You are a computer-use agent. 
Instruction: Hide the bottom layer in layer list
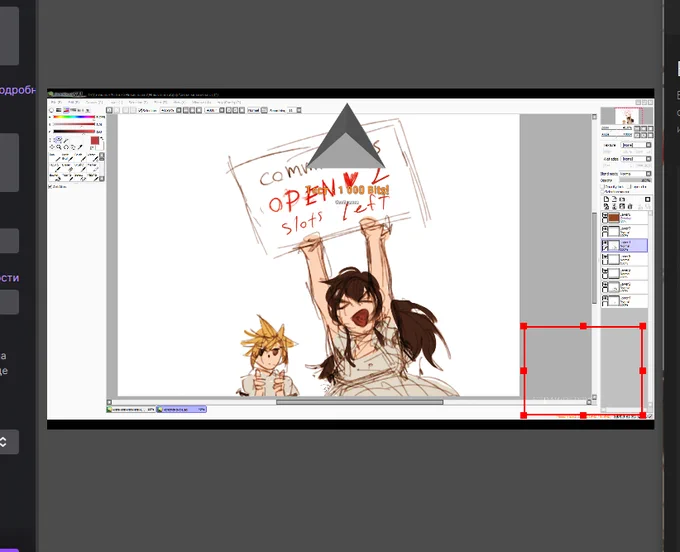pyautogui.click(x=605, y=297)
